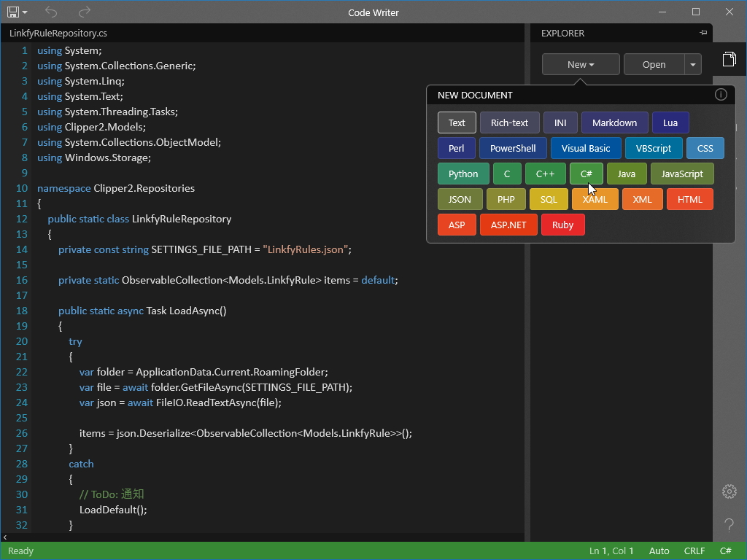Select the C++ language tile
This screenshot has height=560, width=747.
(546, 174)
